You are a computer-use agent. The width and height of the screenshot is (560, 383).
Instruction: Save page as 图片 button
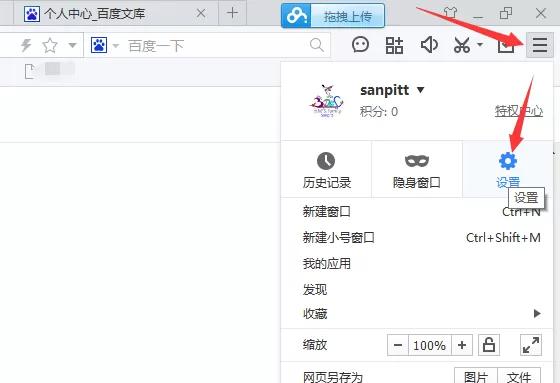click(x=476, y=376)
